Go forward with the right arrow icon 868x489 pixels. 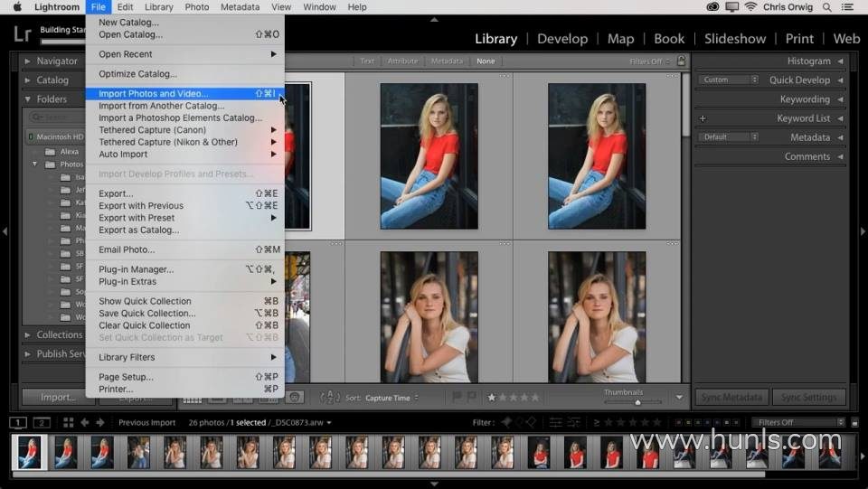tap(100, 423)
